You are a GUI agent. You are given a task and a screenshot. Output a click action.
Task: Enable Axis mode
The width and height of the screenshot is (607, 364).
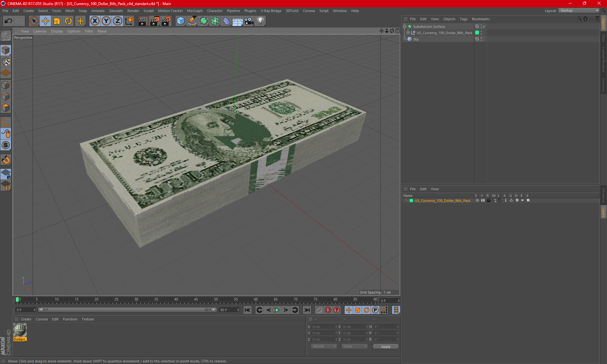tap(6, 122)
